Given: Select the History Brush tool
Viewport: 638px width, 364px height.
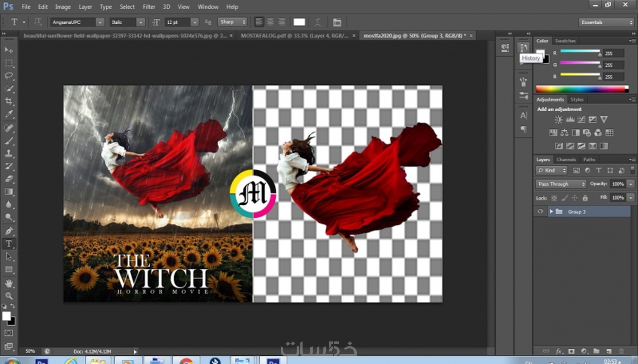Looking at the screenshot, I should (x=9, y=166).
